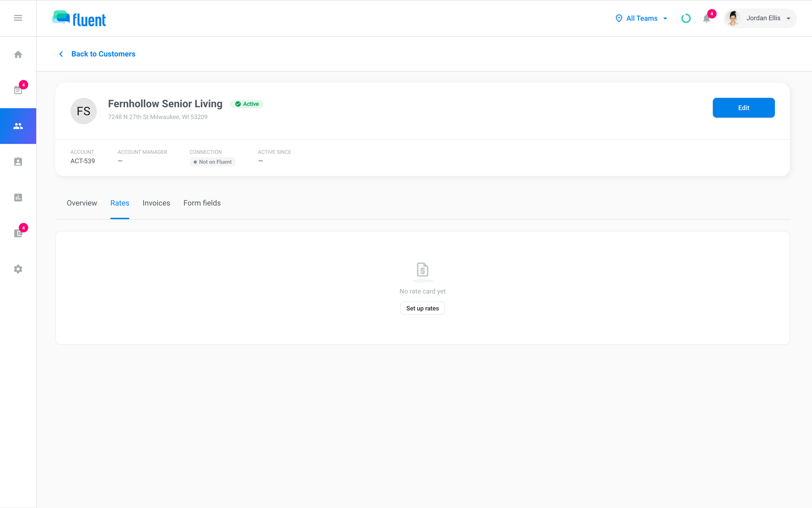The image size is (812, 508).
Task: Go Back to Customers
Action: (103, 54)
